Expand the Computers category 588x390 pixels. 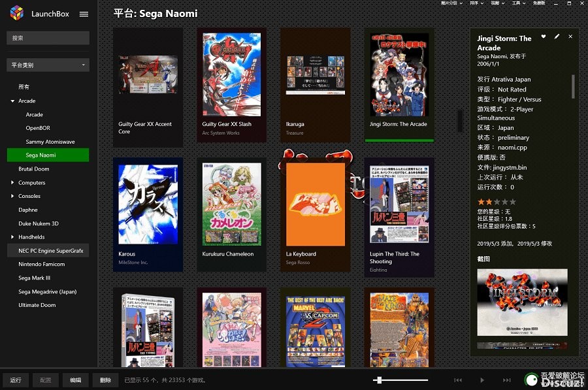12,183
